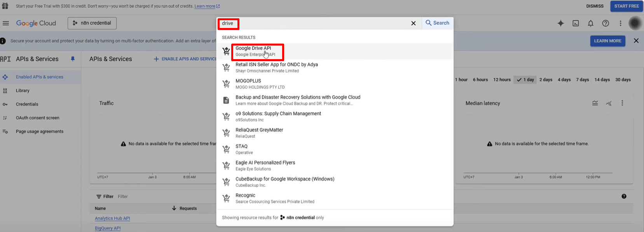The height and width of the screenshot is (232, 644).
Task: Select the 6 hours time range
Action: 480,80
